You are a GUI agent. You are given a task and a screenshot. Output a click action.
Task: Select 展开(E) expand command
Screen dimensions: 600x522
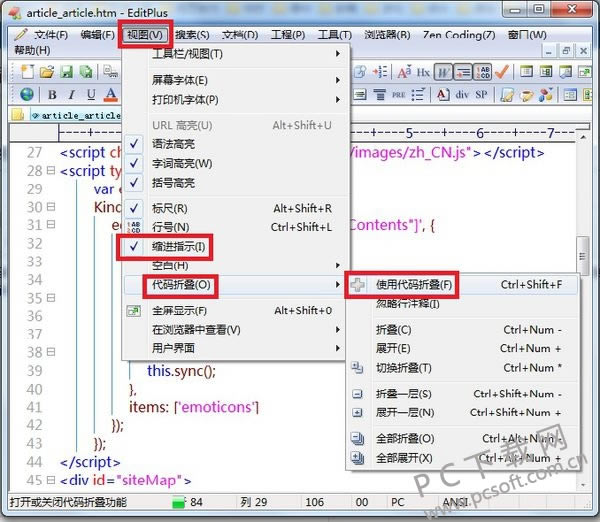[x=463, y=349]
